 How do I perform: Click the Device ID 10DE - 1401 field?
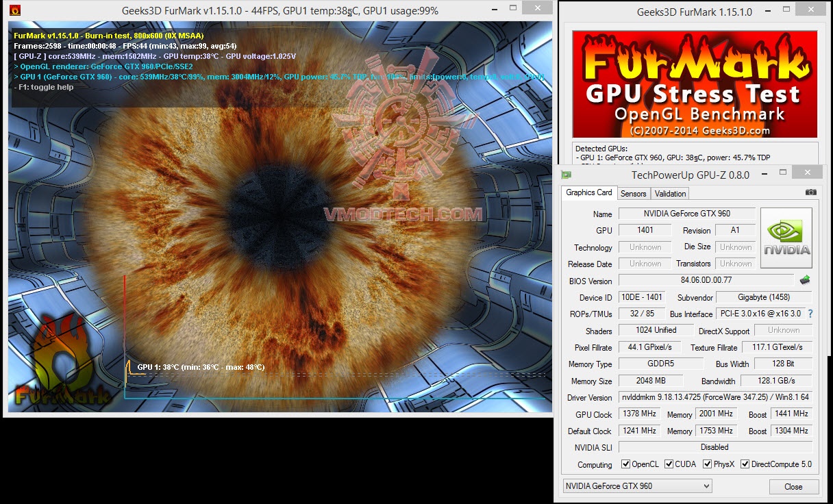[641, 297]
